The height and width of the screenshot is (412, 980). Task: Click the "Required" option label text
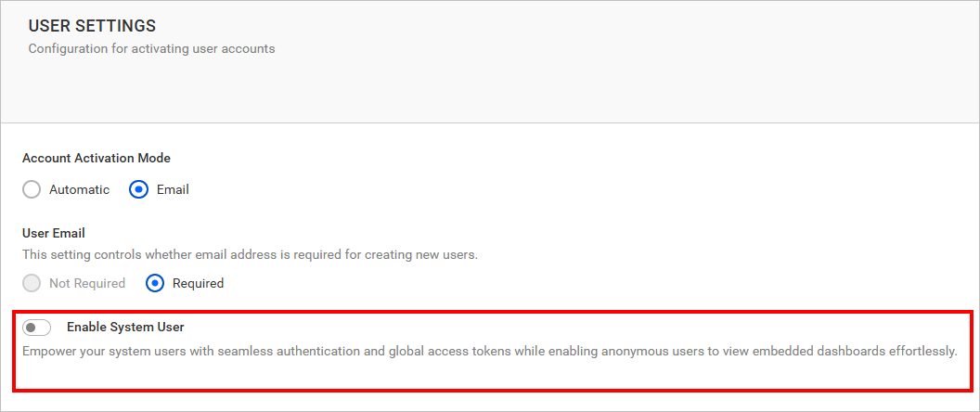tap(197, 283)
